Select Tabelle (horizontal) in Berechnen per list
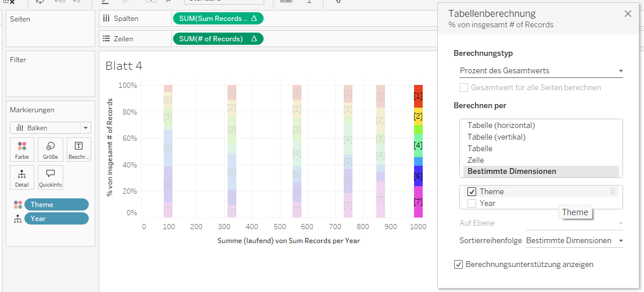Viewport: 644px width, 292px height. point(501,126)
